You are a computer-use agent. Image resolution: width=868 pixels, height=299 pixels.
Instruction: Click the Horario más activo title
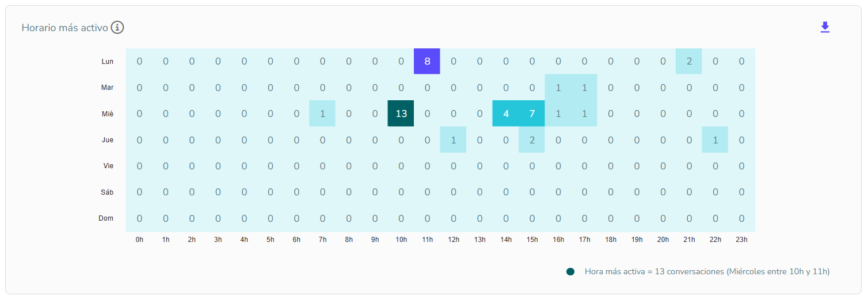[x=65, y=28]
